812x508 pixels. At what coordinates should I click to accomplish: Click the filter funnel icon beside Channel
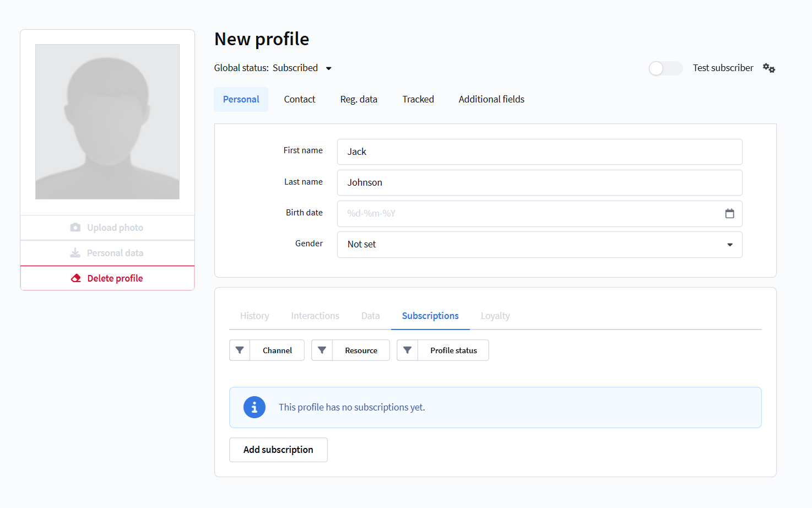[x=240, y=350]
